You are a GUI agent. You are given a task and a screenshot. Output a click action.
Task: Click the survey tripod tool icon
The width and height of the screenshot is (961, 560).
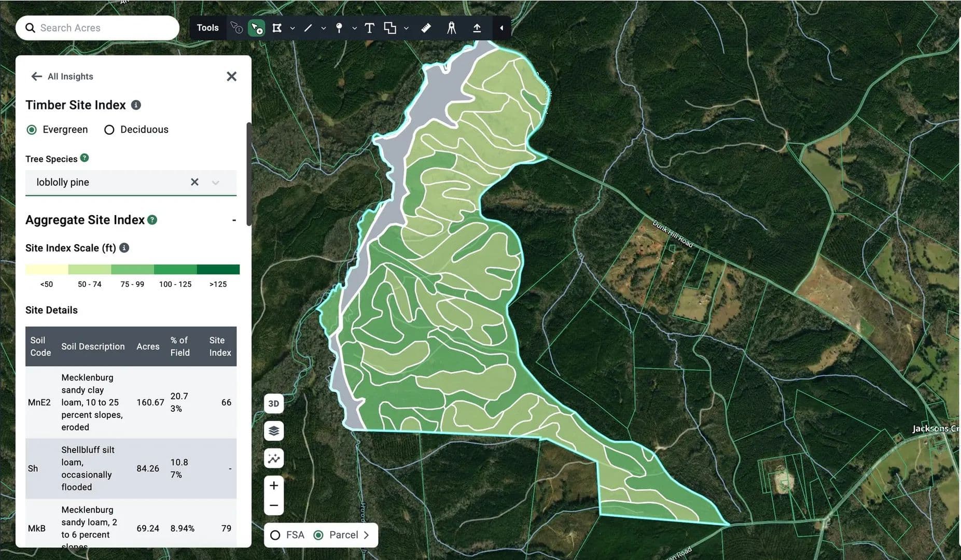click(x=451, y=28)
